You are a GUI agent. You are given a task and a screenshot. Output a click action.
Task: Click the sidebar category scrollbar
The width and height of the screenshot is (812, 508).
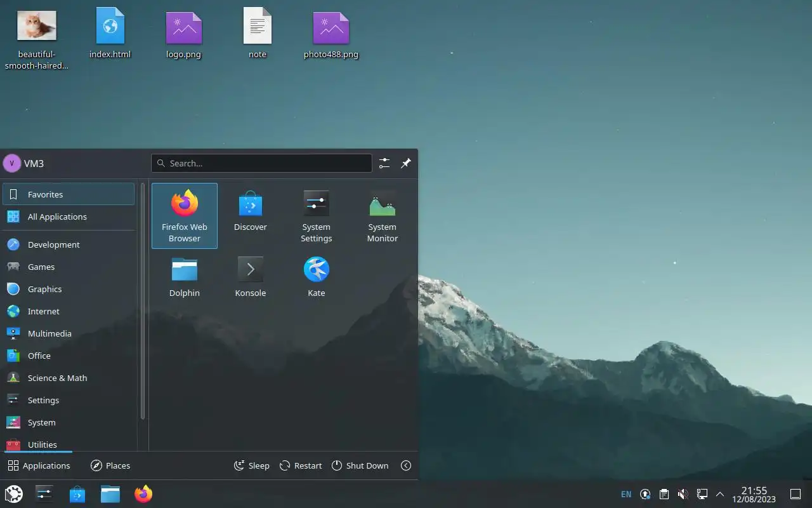pos(143,302)
